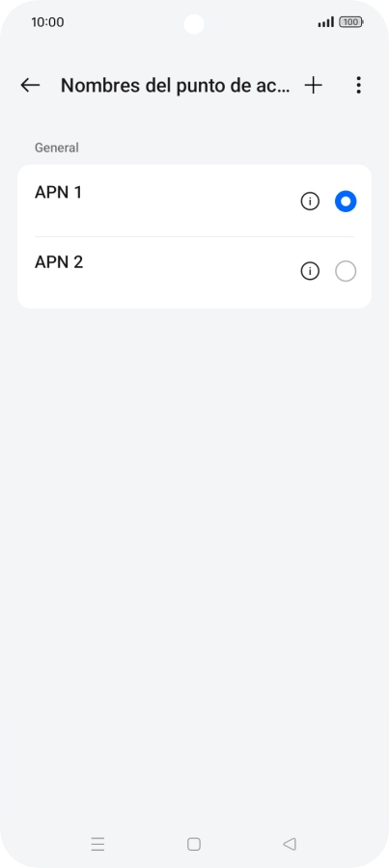Open the APN 1 entry
Screen dimensions: 389x868
point(195,202)
